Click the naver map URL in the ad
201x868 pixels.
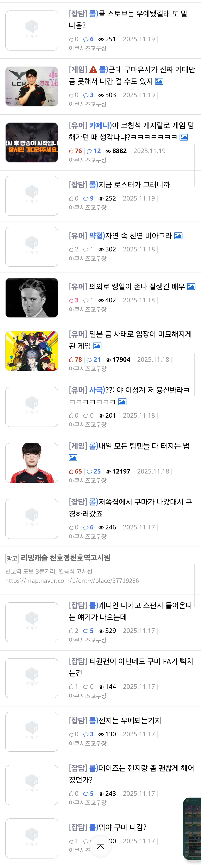coord(72,581)
